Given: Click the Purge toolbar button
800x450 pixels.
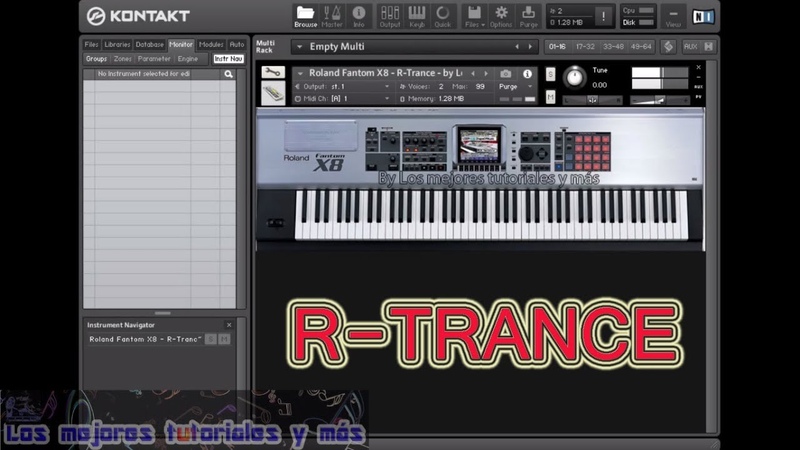Looking at the screenshot, I should (x=529, y=16).
